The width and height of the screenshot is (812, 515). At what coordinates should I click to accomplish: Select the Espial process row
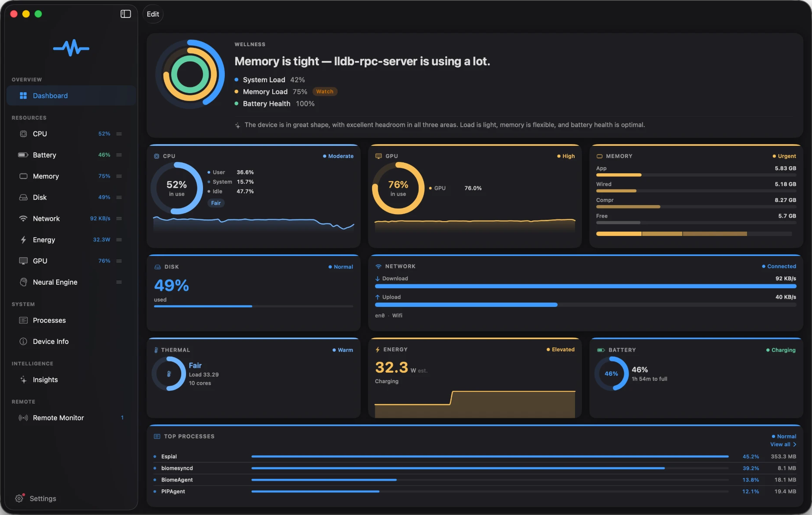[x=475, y=456]
